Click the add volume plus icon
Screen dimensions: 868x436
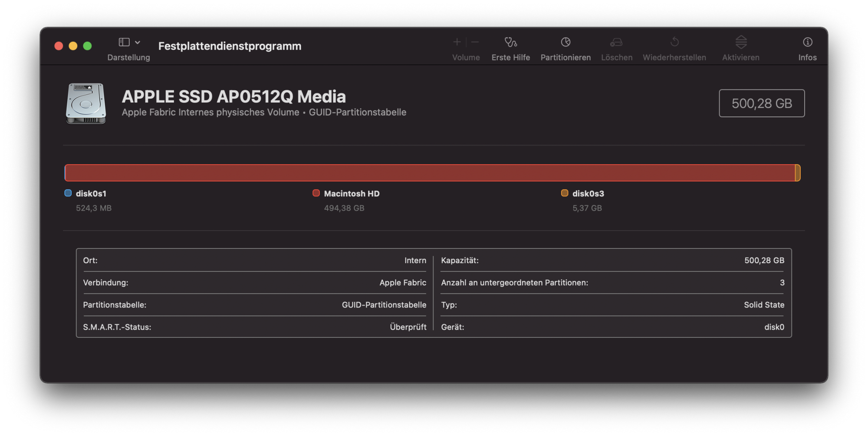[457, 42]
